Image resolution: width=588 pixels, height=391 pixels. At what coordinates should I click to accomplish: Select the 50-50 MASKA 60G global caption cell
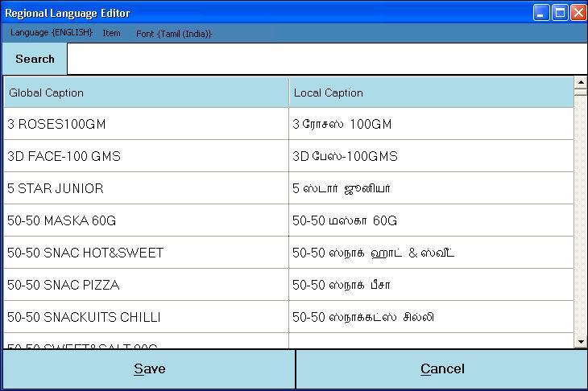coord(147,220)
